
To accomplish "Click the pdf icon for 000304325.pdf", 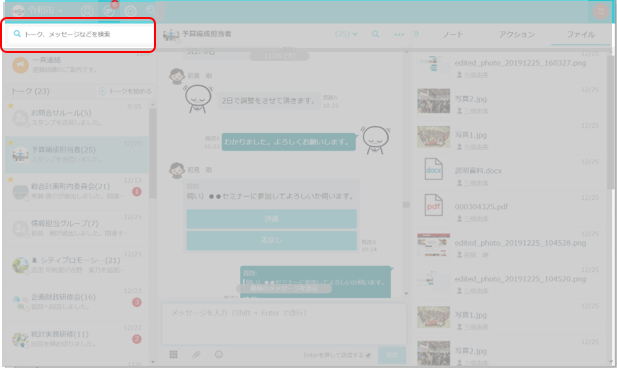I will click(433, 205).
